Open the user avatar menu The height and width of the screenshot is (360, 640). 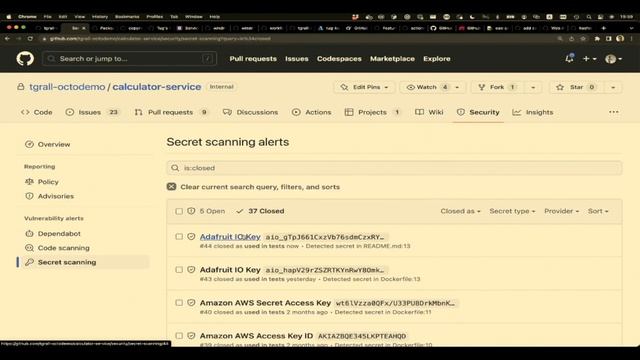613,59
